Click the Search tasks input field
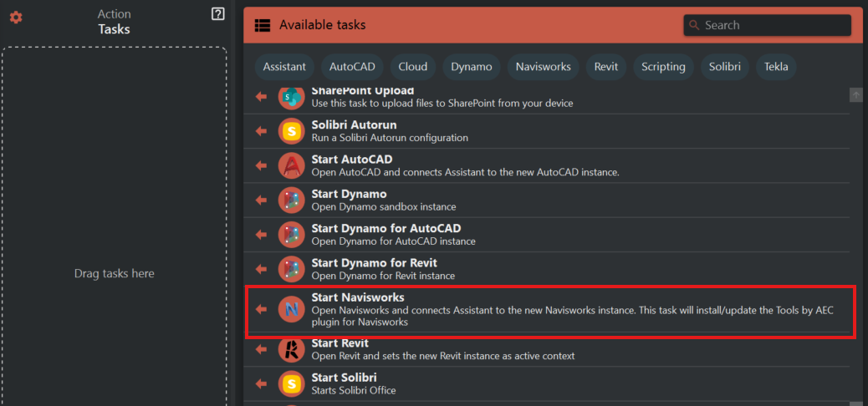Image resolution: width=868 pixels, height=406 pixels. (x=768, y=25)
